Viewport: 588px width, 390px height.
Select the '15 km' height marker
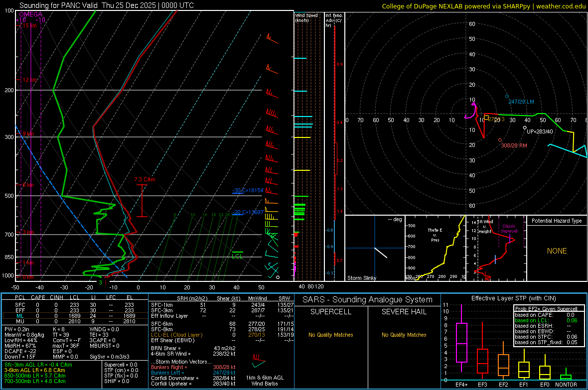[x=29, y=25]
